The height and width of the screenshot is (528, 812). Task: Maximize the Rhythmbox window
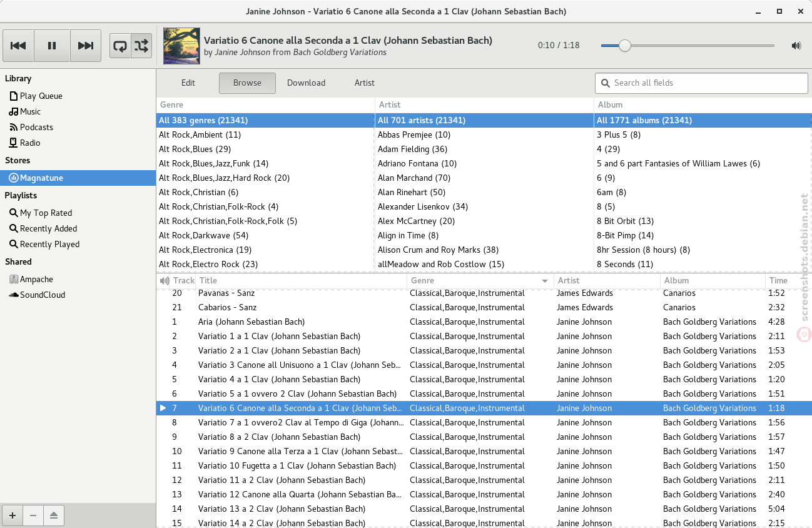[x=779, y=11]
